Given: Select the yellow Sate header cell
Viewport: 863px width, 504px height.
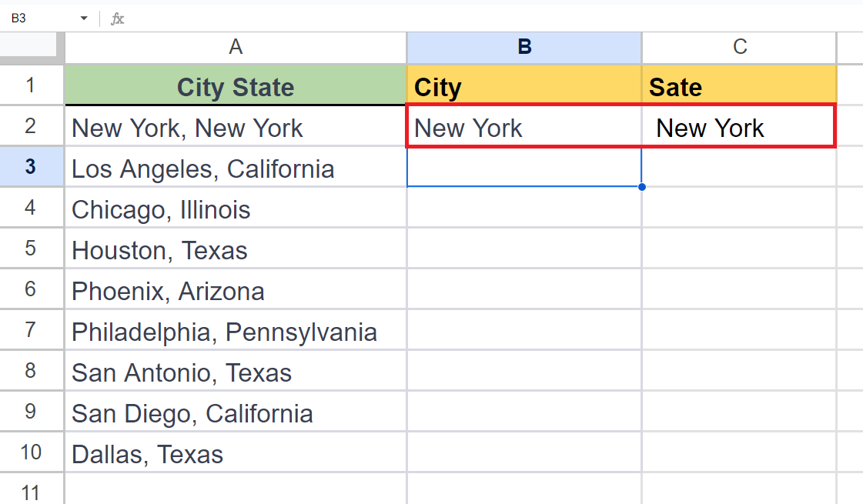Looking at the screenshot, I should (x=738, y=86).
